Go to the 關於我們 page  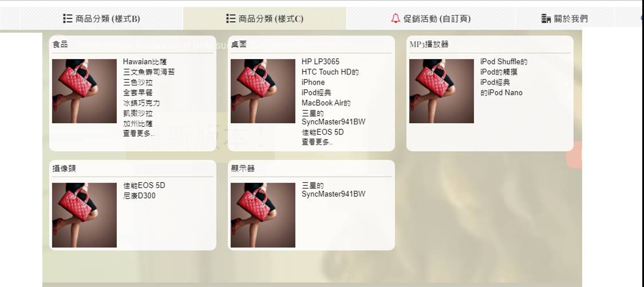point(565,18)
